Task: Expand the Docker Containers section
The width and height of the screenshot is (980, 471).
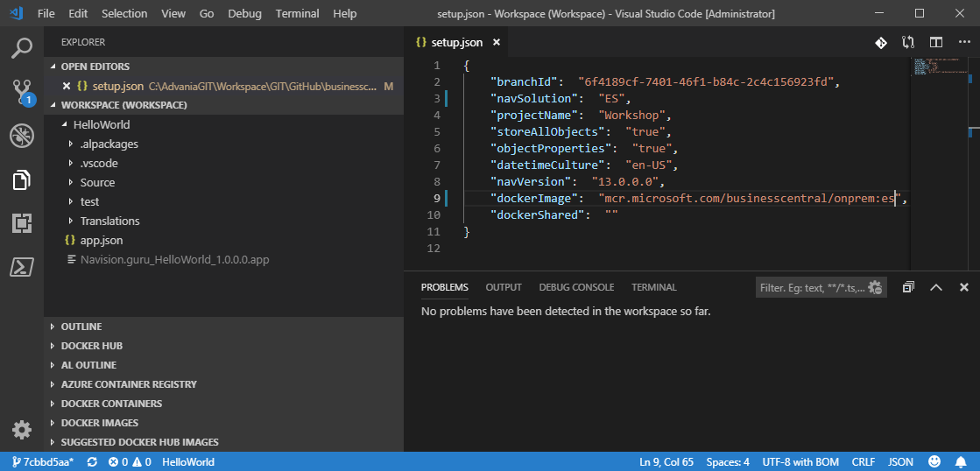Action: (110, 404)
